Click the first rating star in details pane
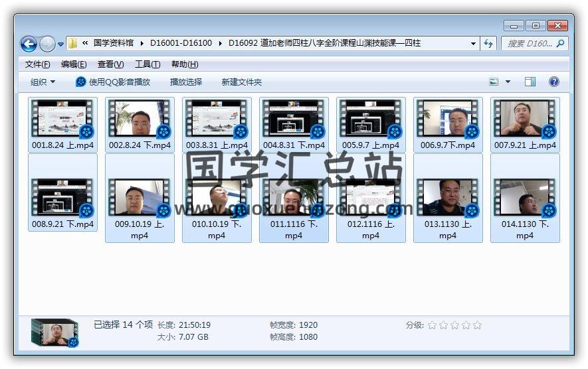 tap(432, 325)
